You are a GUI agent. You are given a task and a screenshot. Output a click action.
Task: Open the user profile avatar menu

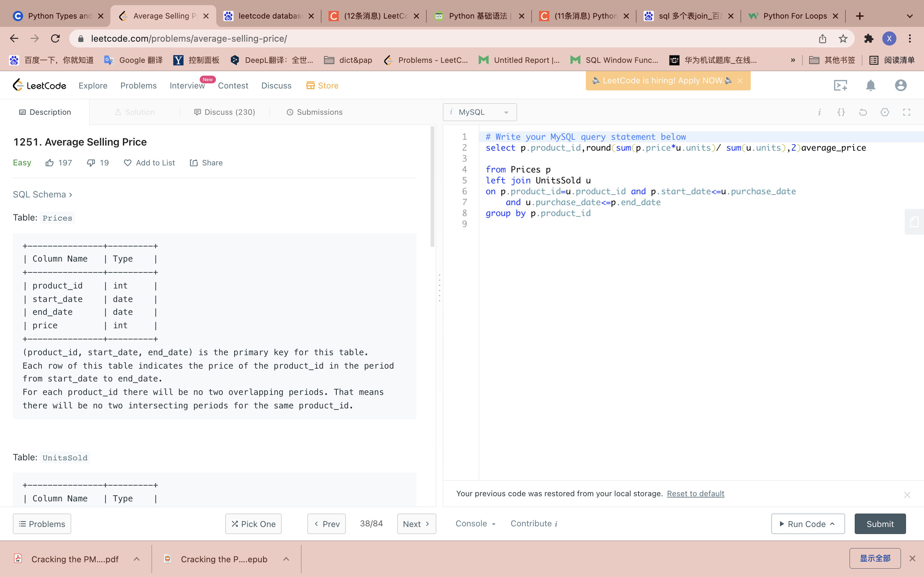click(900, 86)
